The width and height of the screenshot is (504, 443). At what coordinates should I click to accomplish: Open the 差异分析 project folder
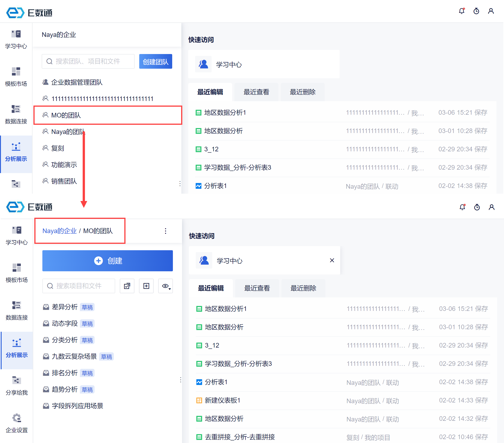pyautogui.click(x=65, y=307)
